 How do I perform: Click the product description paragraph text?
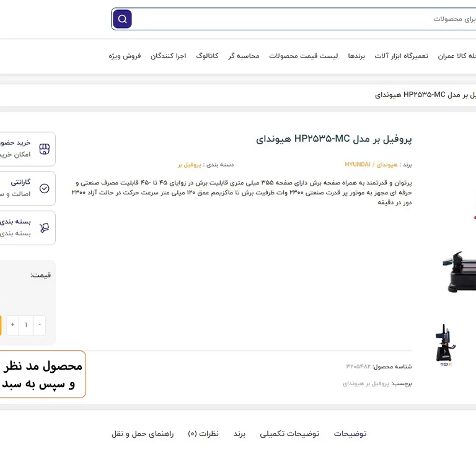242,193
